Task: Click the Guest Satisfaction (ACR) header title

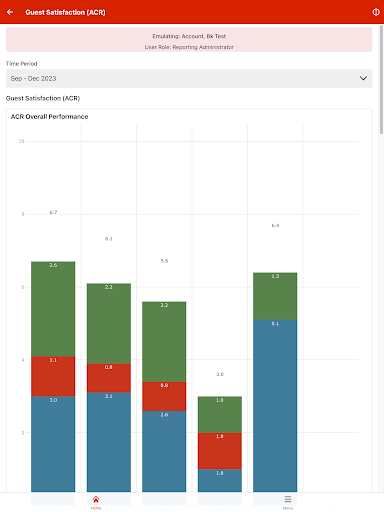Action: [65, 12]
